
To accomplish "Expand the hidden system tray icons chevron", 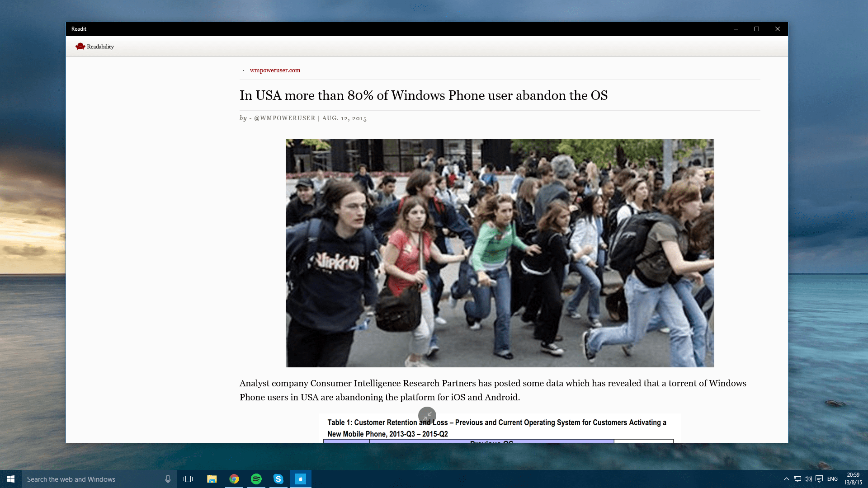I will 786,479.
